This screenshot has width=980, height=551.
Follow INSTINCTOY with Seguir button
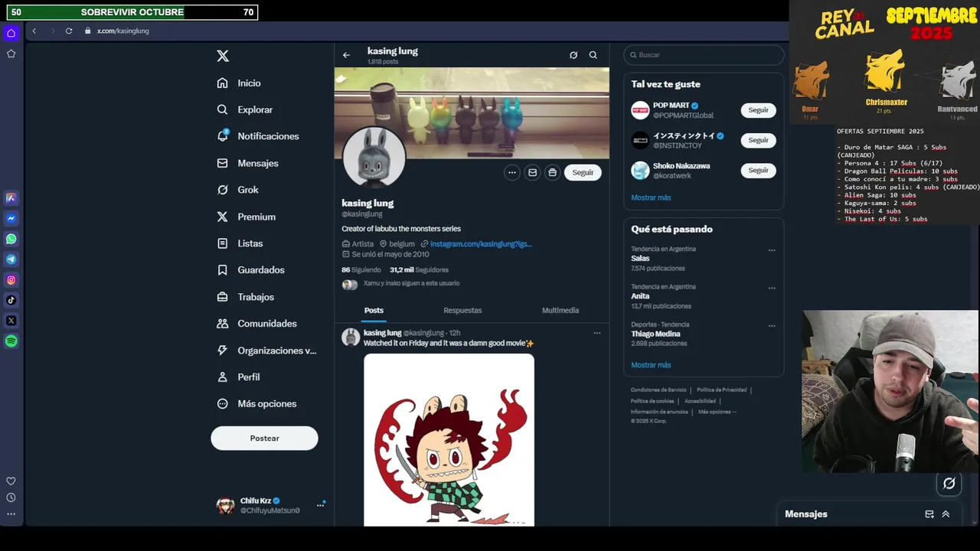click(758, 140)
